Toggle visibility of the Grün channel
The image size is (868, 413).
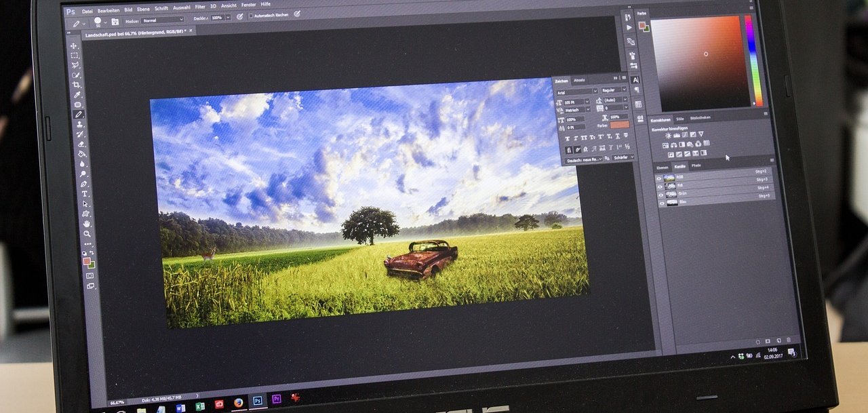(x=660, y=194)
